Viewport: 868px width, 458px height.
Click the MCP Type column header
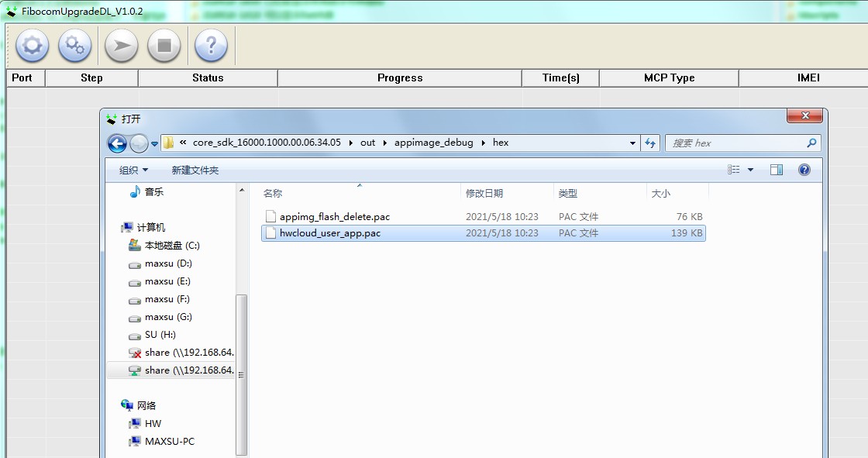(669, 78)
